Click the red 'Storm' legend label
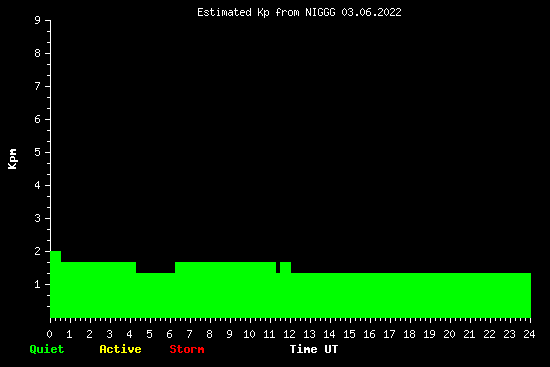550x367 pixels. tap(187, 349)
